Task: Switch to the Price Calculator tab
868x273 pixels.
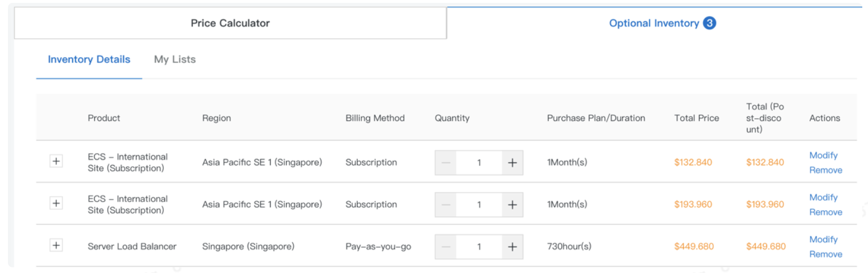Action: coord(230,23)
